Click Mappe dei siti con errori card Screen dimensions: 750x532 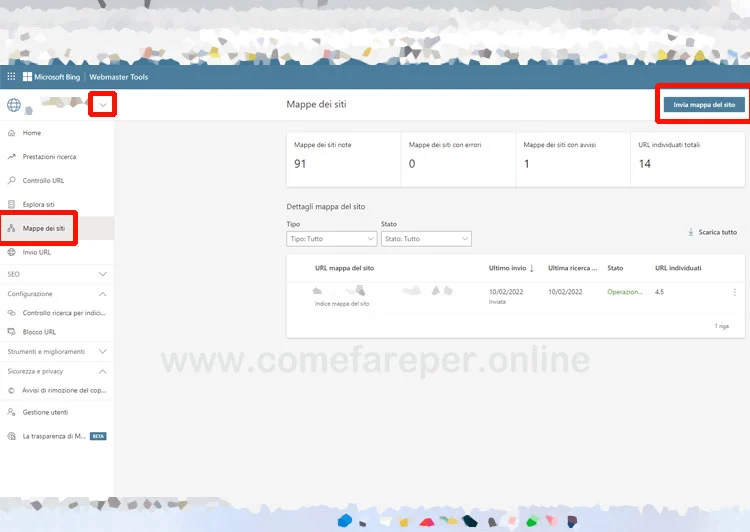click(458, 159)
